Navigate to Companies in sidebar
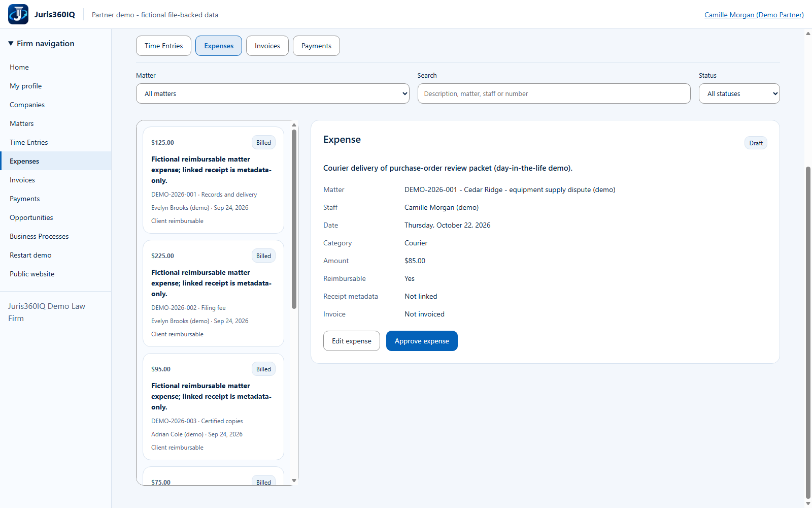Viewport: 812px width, 508px height. pos(56,105)
